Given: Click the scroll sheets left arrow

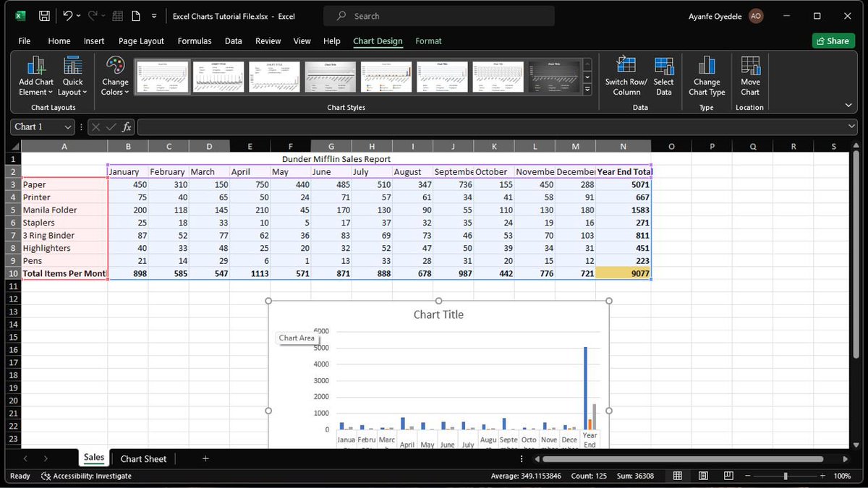Looking at the screenshot, I should click(26, 458).
